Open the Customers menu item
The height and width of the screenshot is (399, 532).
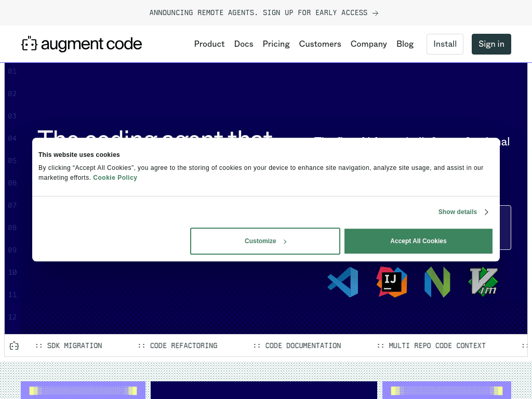320,44
